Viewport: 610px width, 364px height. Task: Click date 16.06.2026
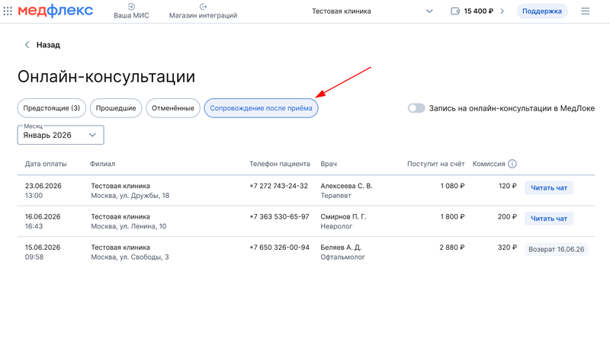tap(43, 216)
